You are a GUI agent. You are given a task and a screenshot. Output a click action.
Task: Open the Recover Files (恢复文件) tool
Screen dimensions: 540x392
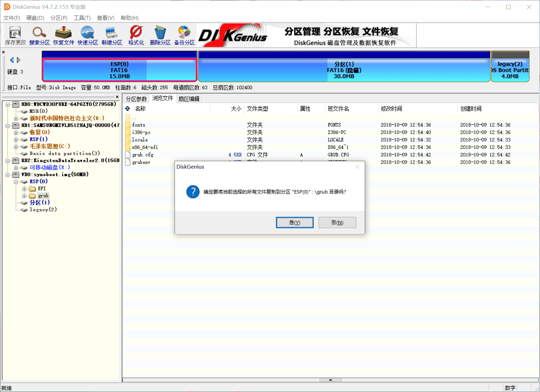64,35
